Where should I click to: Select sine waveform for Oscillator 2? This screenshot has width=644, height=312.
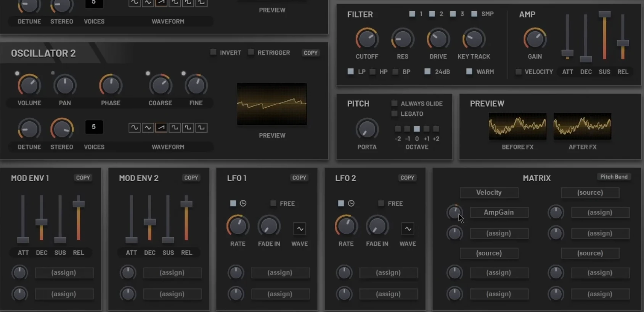(134, 128)
